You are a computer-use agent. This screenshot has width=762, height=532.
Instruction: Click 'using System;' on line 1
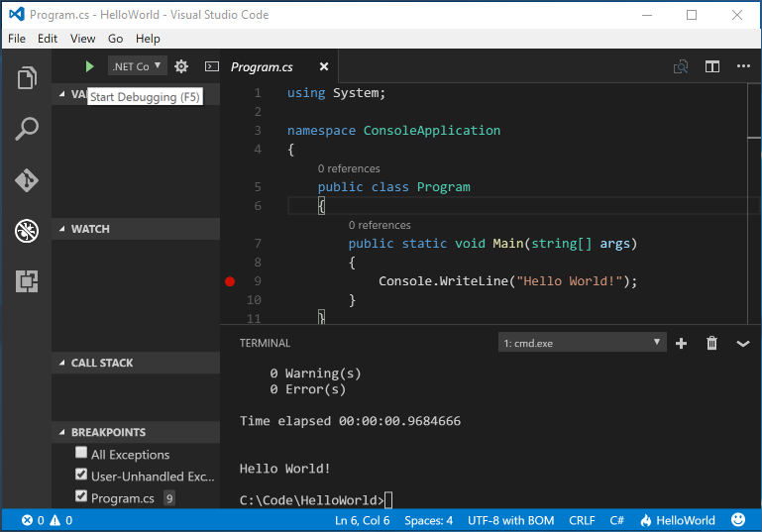336,93
